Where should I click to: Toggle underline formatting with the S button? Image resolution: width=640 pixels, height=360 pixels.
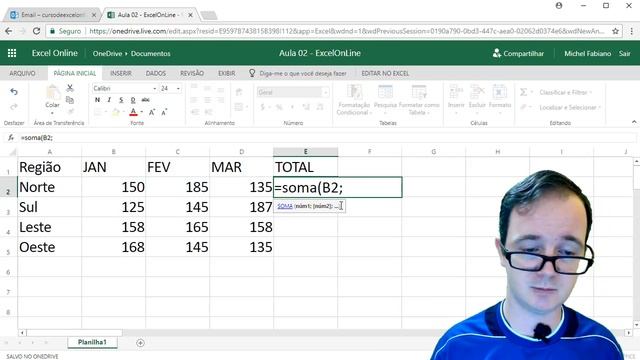coord(121,100)
